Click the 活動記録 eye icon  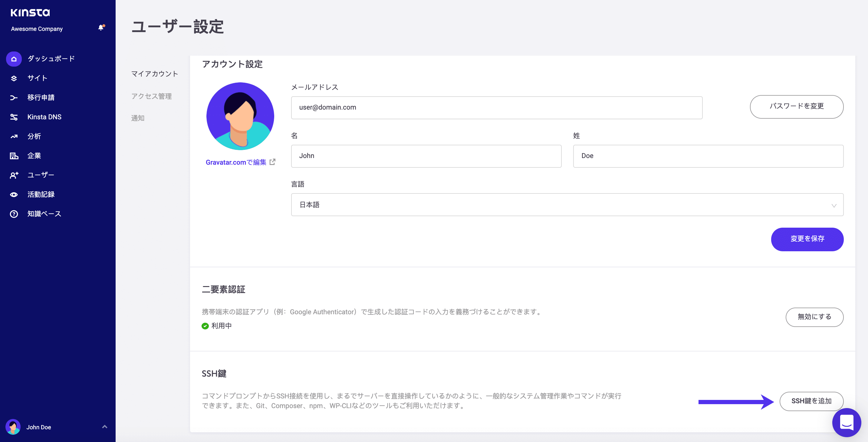point(14,195)
